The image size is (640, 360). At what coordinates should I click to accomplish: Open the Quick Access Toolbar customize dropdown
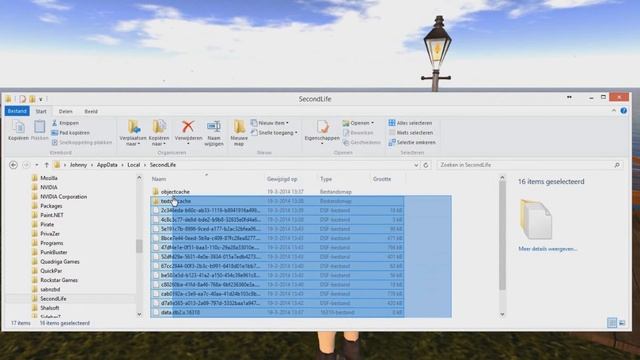[41, 99]
